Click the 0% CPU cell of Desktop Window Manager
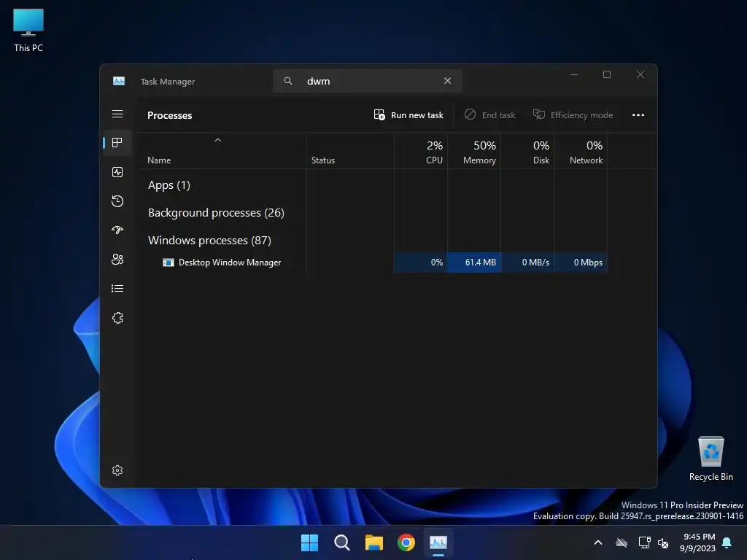 click(421, 262)
